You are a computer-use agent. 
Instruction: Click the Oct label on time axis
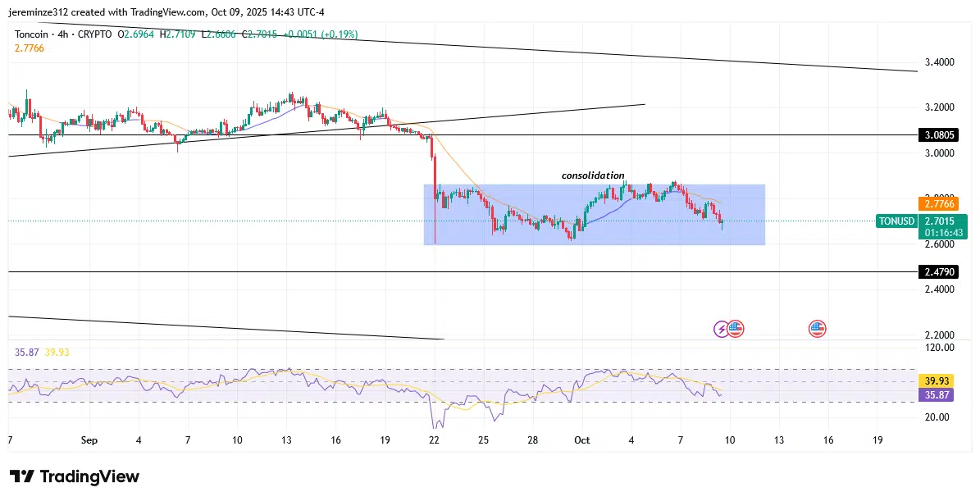(581, 440)
